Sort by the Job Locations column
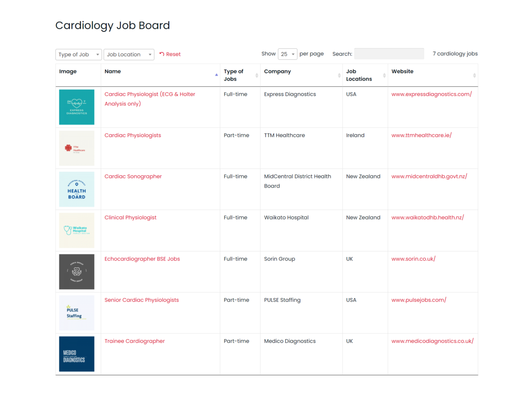This screenshot has height=411, width=532. (384, 75)
